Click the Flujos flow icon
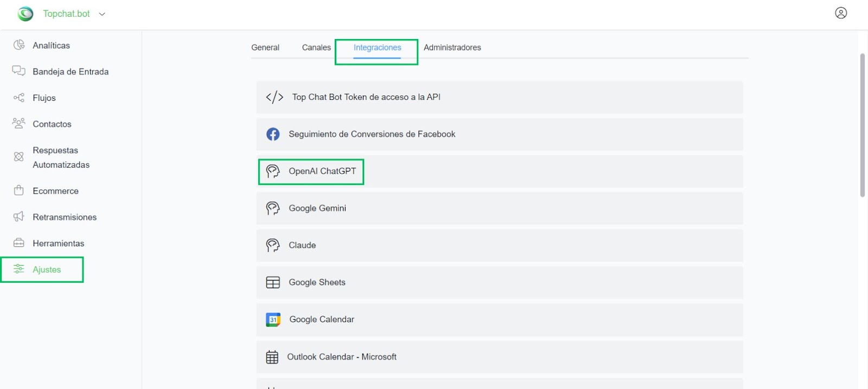The image size is (868, 389). [x=19, y=98]
